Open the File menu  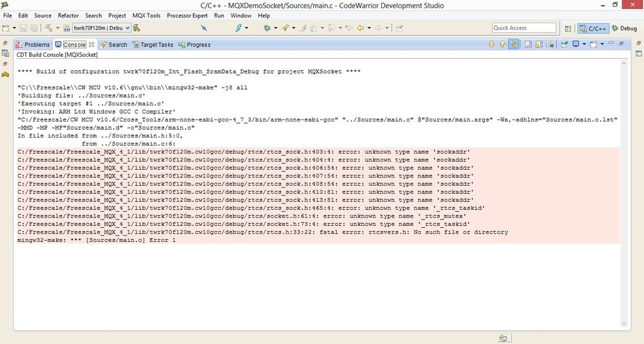pyautogui.click(x=7, y=15)
